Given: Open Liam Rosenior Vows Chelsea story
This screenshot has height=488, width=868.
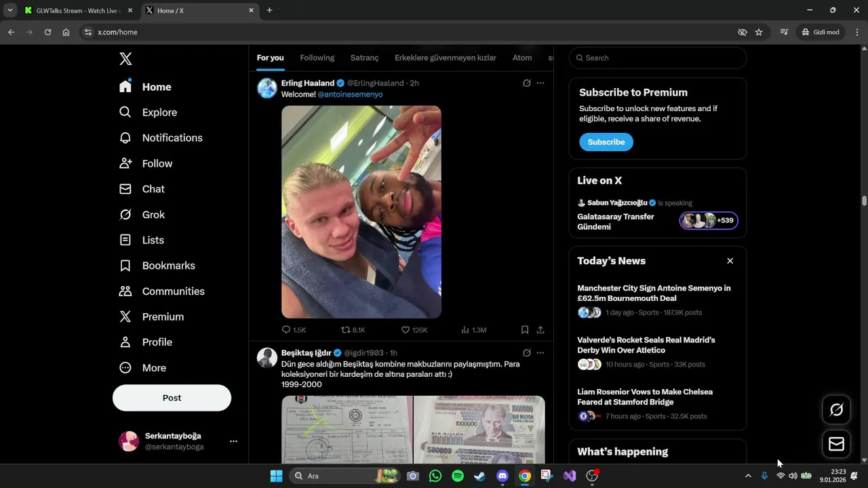Looking at the screenshot, I should point(658,404).
